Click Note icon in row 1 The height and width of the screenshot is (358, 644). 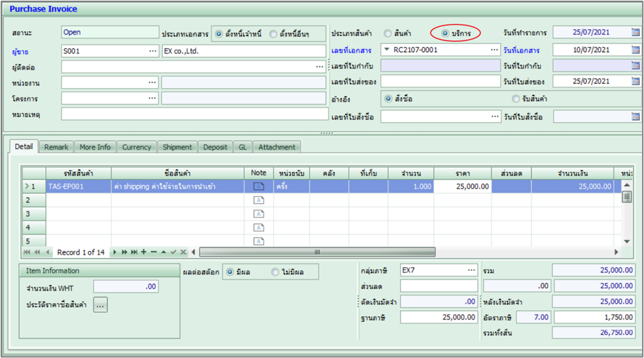point(258,186)
